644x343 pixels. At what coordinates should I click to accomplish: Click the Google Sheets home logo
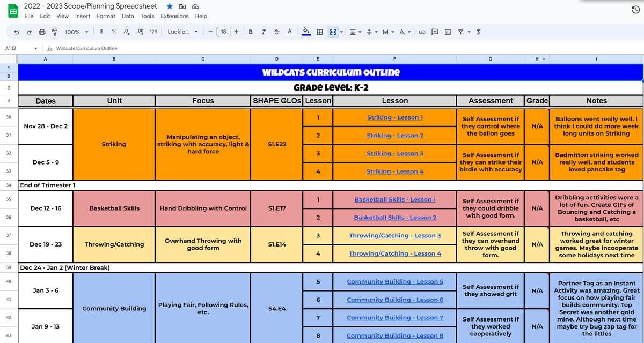click(13, 11)
